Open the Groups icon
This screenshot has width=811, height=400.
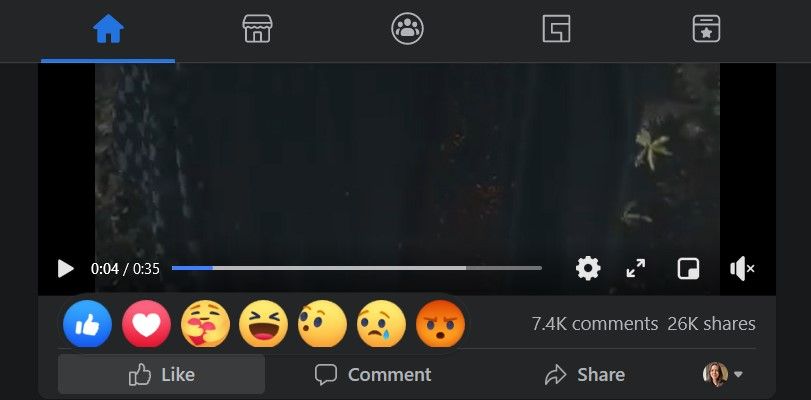(407, 28)
